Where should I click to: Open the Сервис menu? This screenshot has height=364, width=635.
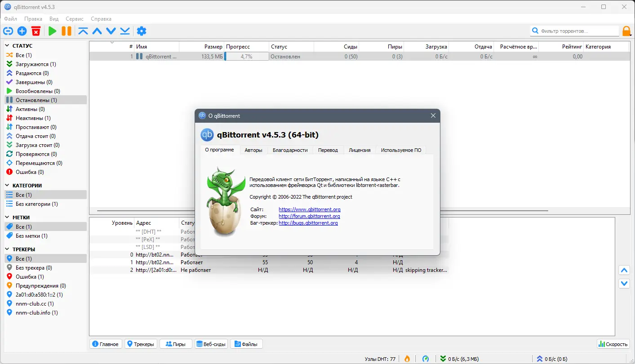click(x=75, y=19)
